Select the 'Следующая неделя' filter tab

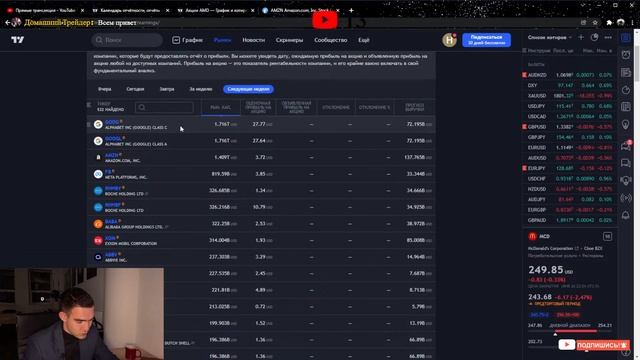click(248, 89)
